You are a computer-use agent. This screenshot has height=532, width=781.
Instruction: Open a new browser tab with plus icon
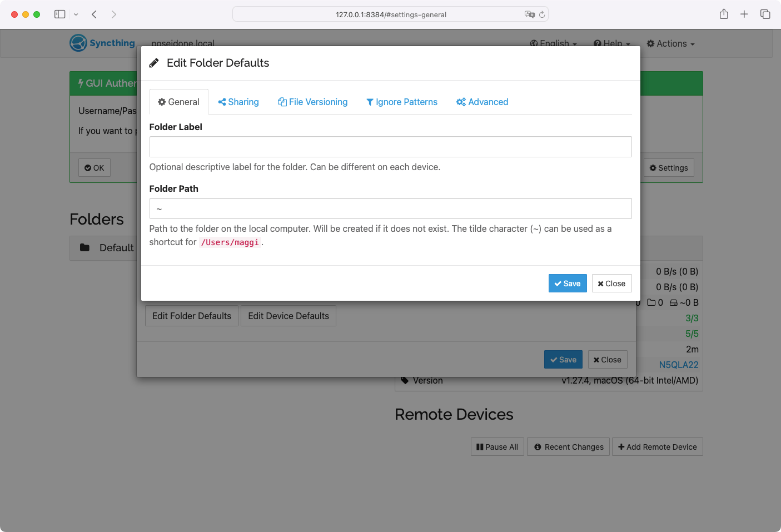(744, 14)
